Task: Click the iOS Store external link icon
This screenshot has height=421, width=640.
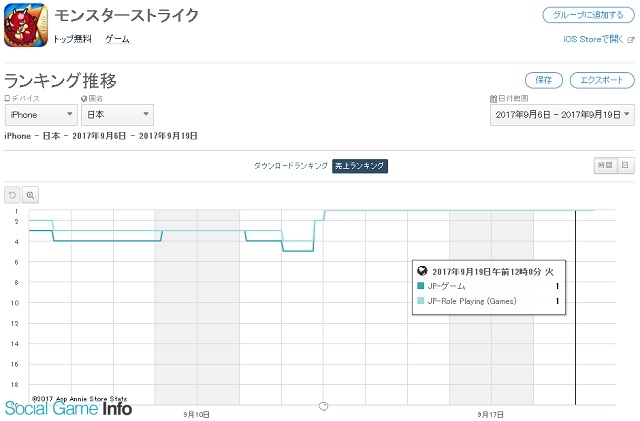Action: (631, 40)
